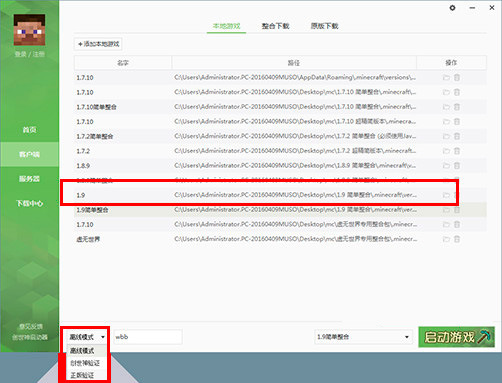Image resolution: width=502 pixels, height=383 pixels.
Task: Switch to the 原版下载 tab
Action: (x=324, y=26)
